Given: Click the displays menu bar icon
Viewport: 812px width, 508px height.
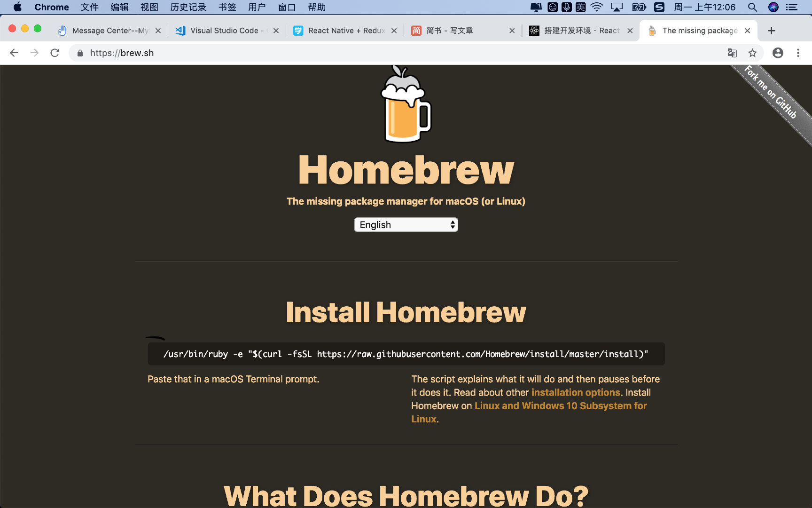Looking at the screenshot, I should 536,7.
